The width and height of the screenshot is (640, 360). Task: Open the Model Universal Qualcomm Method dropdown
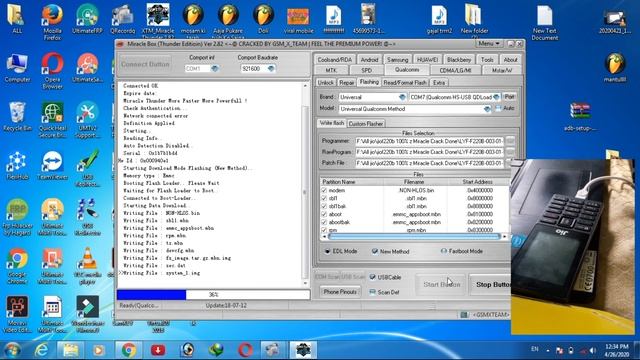point(487,109)
